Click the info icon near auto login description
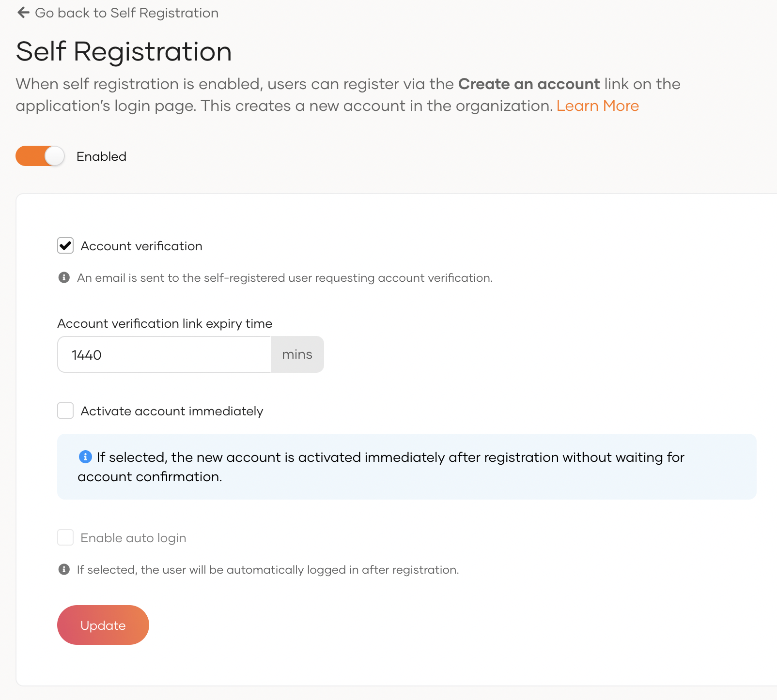 [64, 569]
